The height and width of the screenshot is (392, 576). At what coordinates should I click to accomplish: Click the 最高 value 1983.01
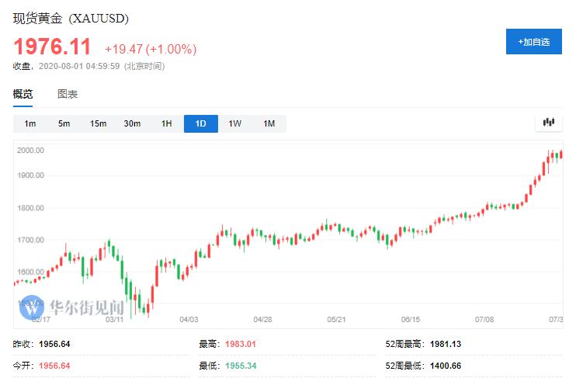(x=241, y=344)
